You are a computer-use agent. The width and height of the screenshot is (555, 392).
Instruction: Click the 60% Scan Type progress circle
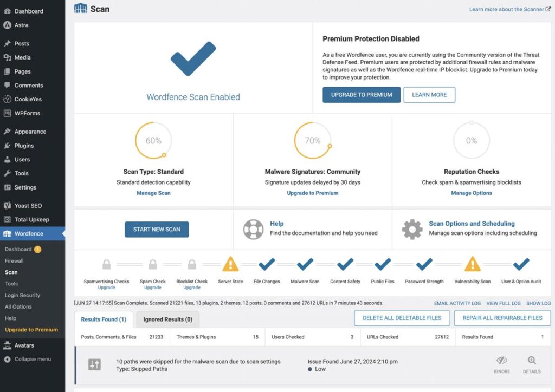tap(153, 140)
